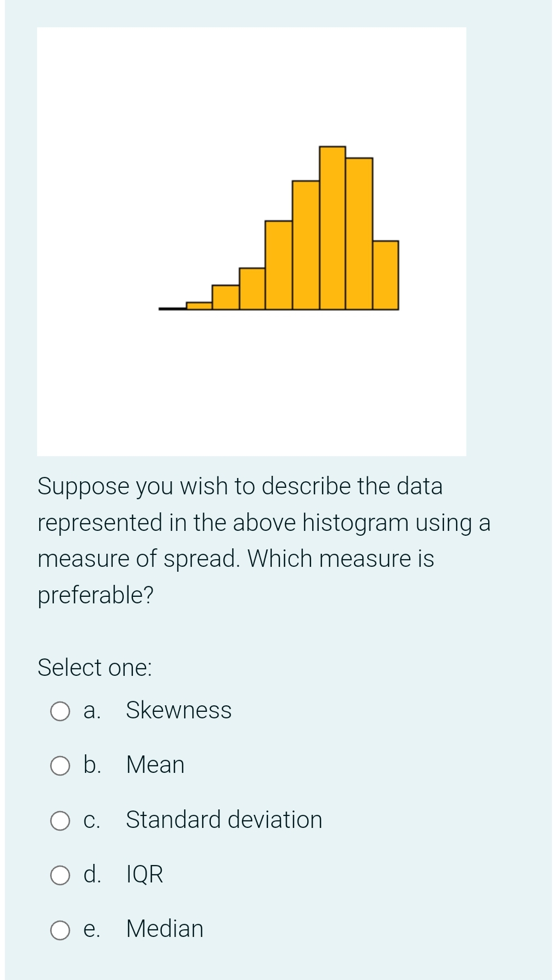553x980 pixels.
Task: Click the Median answer label
Action: pos(165,929)
